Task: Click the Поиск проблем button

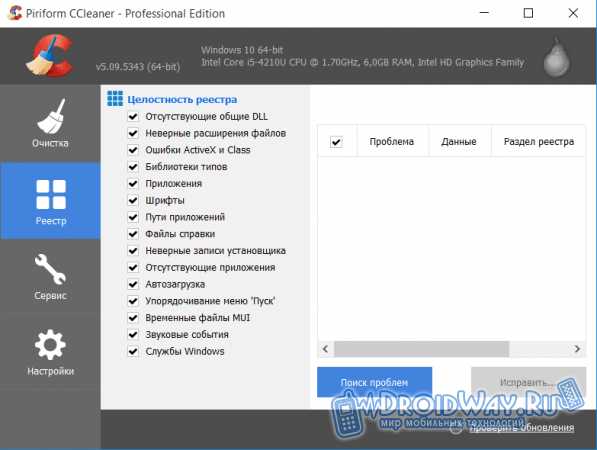Action: 374,382
